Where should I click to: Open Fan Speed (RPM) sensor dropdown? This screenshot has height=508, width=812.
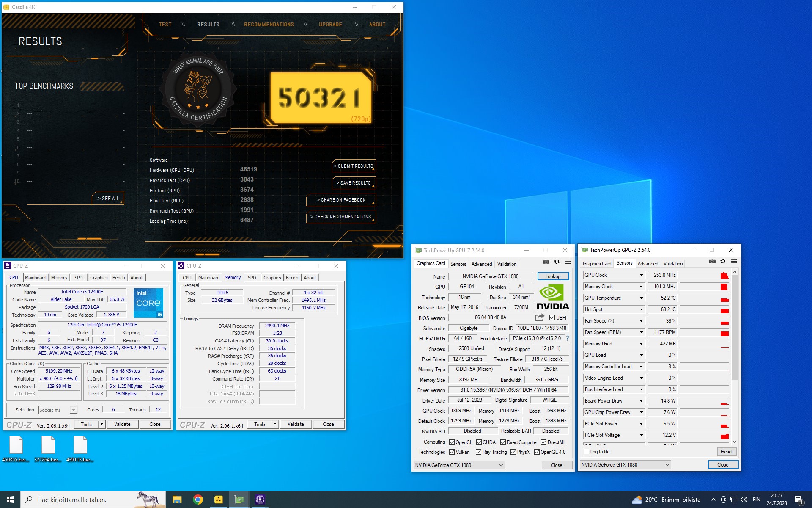(x=641, y=332)
